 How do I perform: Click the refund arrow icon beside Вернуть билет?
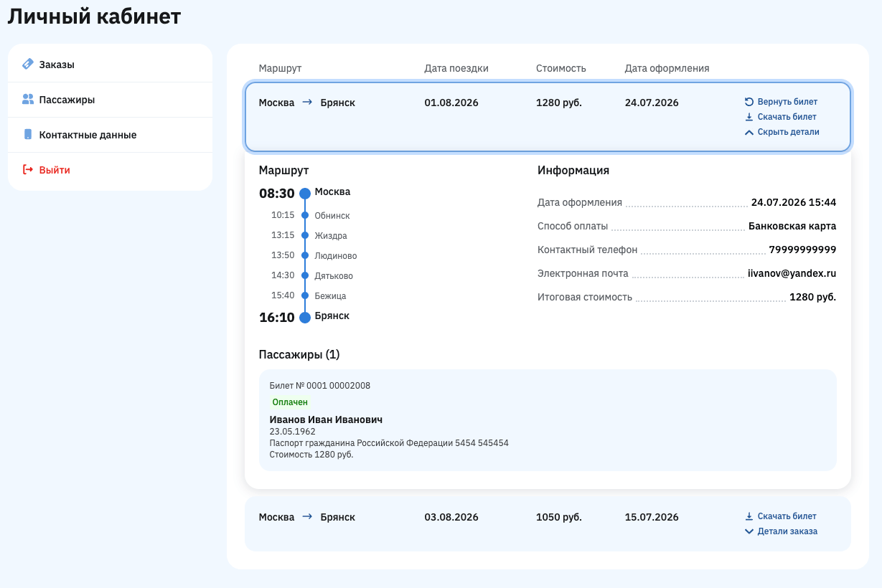pos(749,102)
